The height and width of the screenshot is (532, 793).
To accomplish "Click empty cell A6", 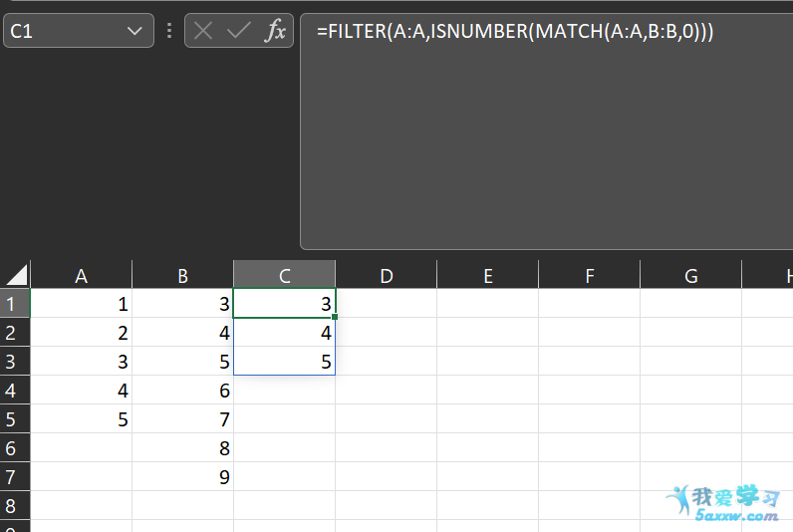I will coord(81,447).
